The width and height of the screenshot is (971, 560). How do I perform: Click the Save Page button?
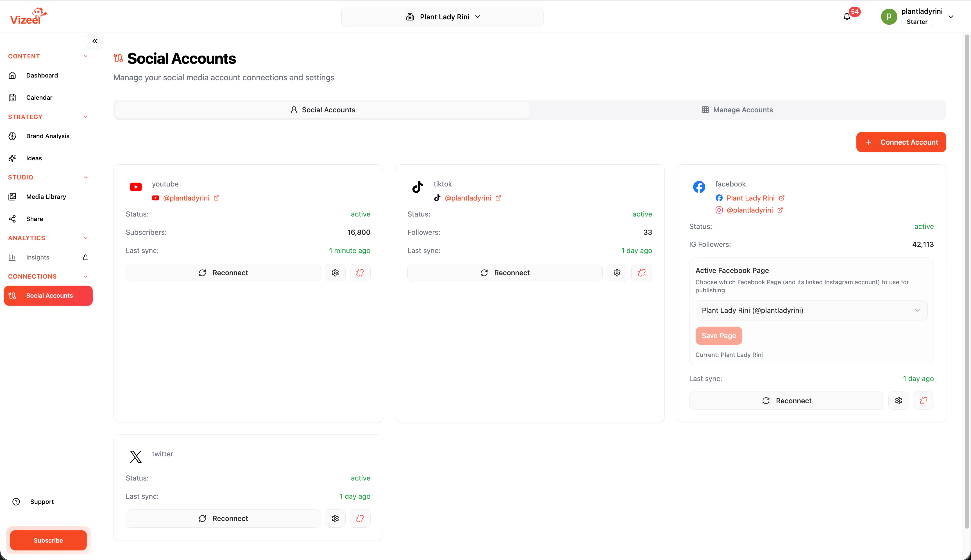click(719, 336)
